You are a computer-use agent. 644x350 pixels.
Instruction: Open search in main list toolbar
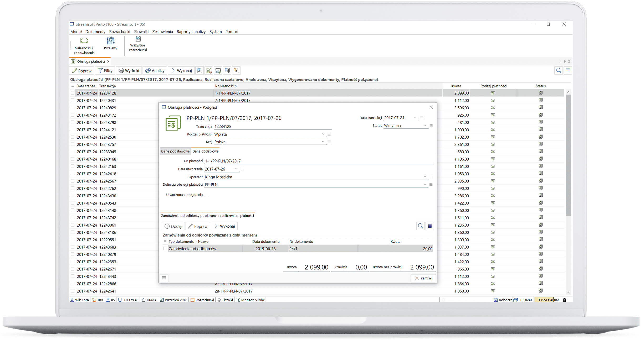tap(559, 70)
